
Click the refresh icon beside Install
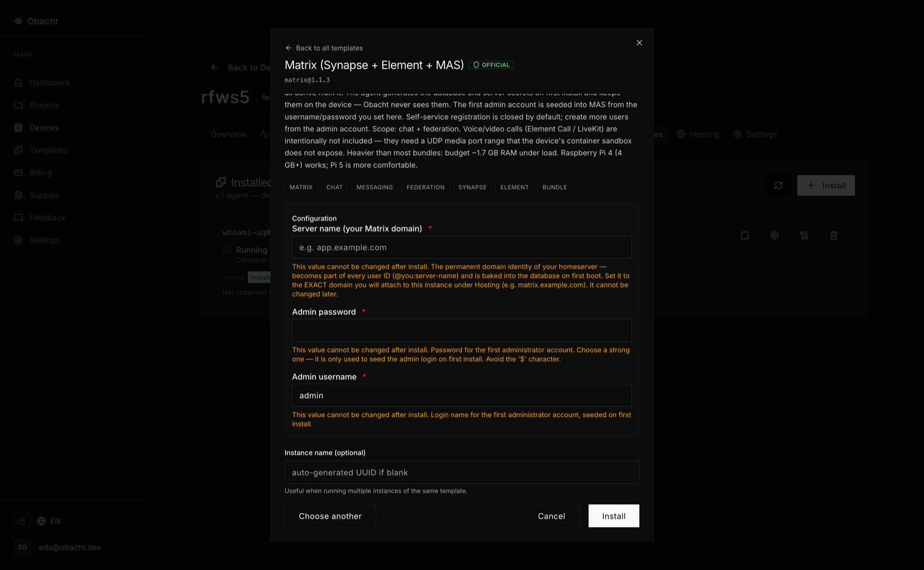tap(778, 185)
